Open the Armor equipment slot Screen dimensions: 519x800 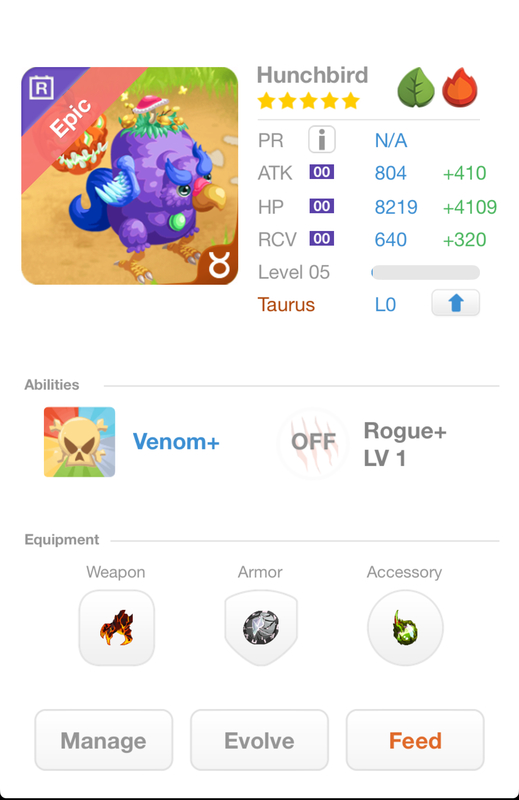pyautogui.click(x=261, y=628)
